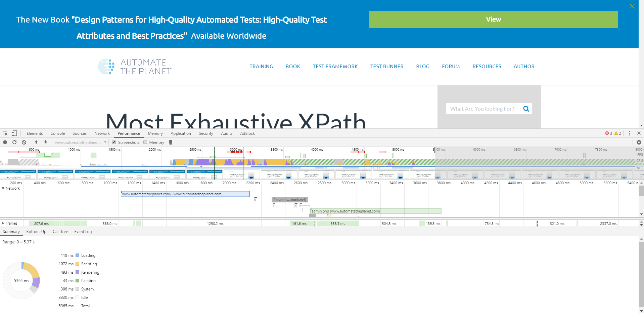
Task: Switch to the Network DevTools tab
Action: point(102,133)
